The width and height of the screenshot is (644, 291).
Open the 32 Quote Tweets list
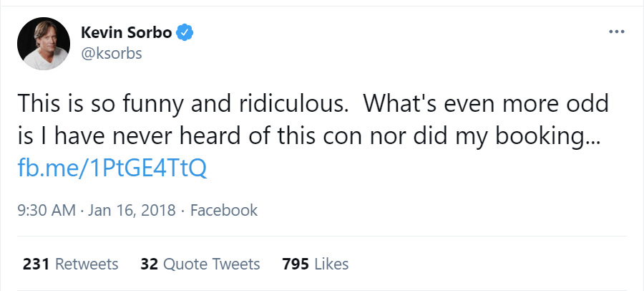pos(200,264)
